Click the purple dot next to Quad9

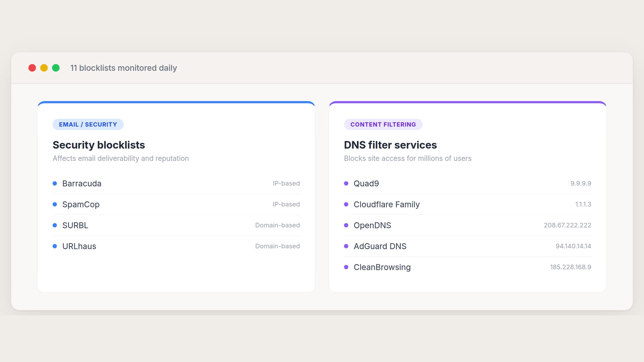pyautogui.click(x=346, y=184)
